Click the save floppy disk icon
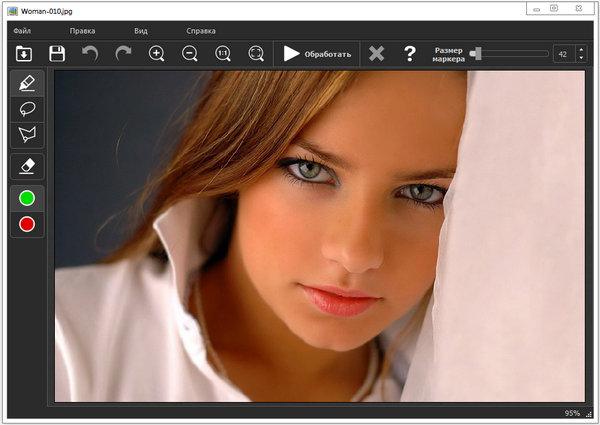 pyautogui.click(x=57, y=53)
